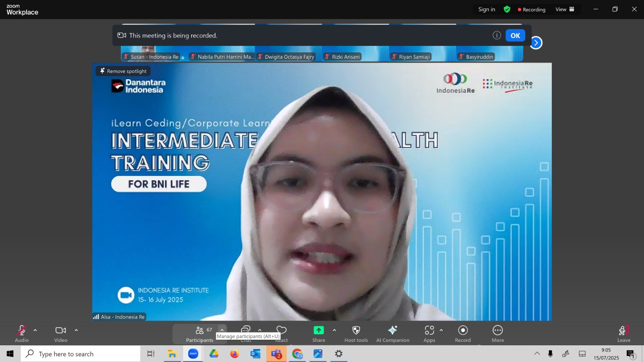
Task: Open the Share screen icon
Action: 319,330
